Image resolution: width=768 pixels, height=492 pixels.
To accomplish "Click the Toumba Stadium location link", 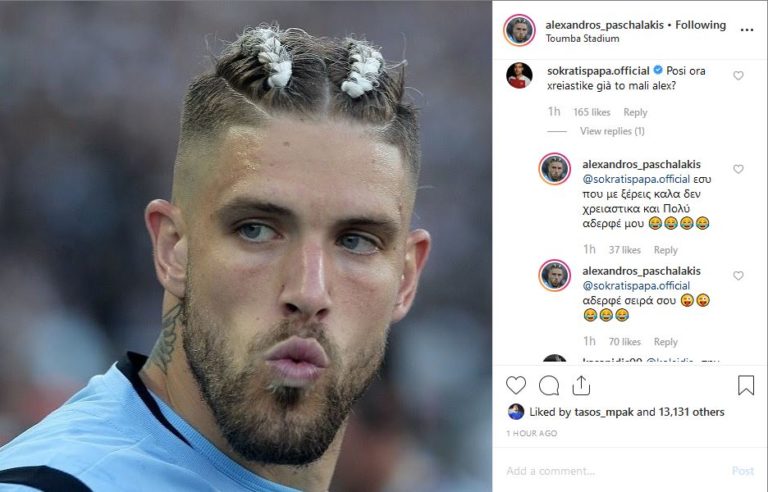I will pos(582,38).
